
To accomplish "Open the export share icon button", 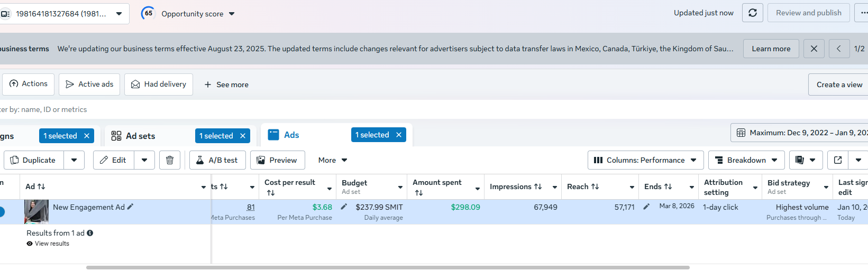I will click(838, 160).
